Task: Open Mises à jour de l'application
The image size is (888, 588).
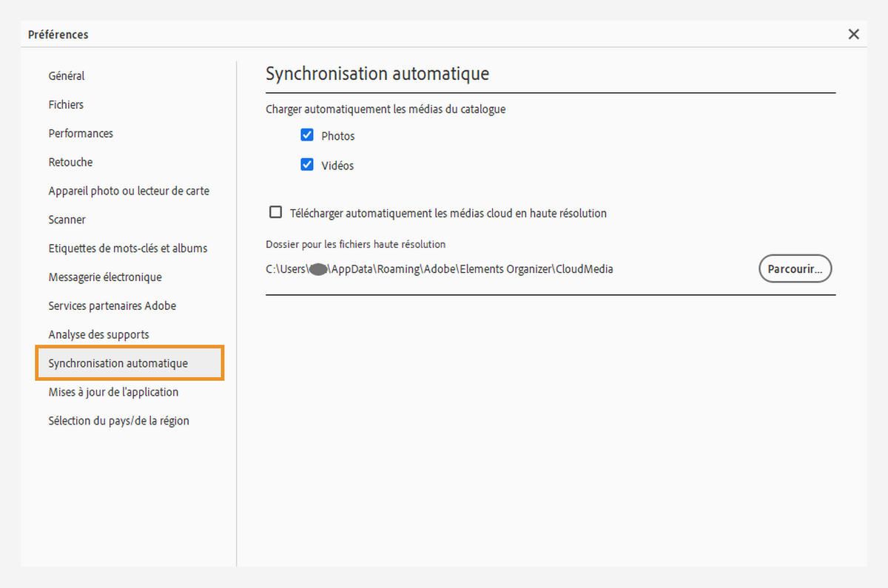Action: tap(113, 392)
